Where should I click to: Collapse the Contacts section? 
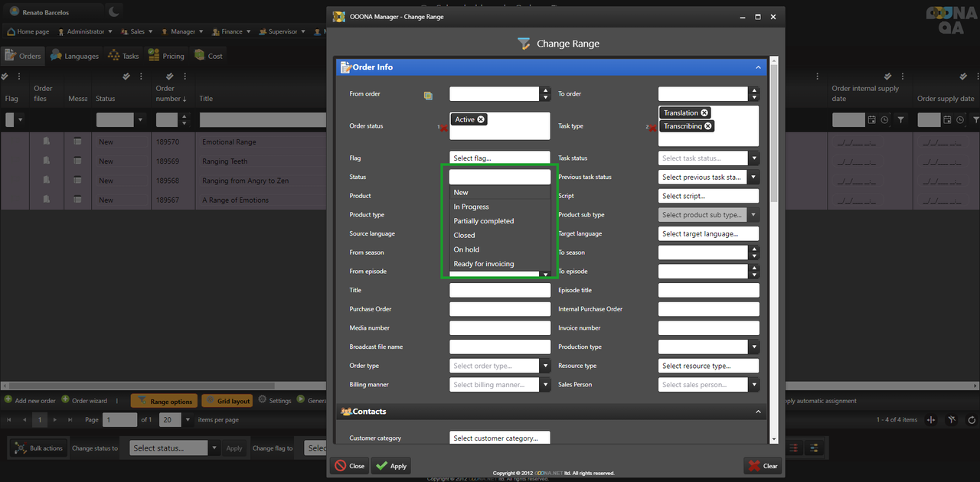(758, 412)
